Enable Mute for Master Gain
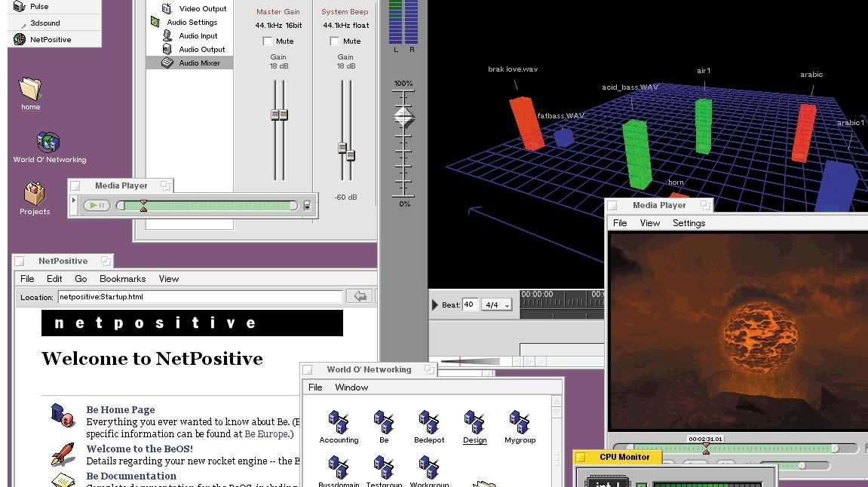 [267, 41]
